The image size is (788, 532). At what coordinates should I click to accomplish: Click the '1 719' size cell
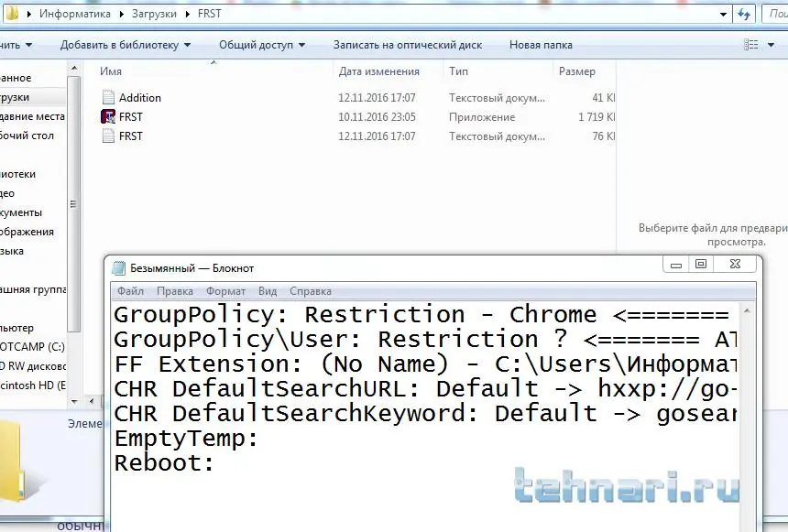click(x=596, y=117)
